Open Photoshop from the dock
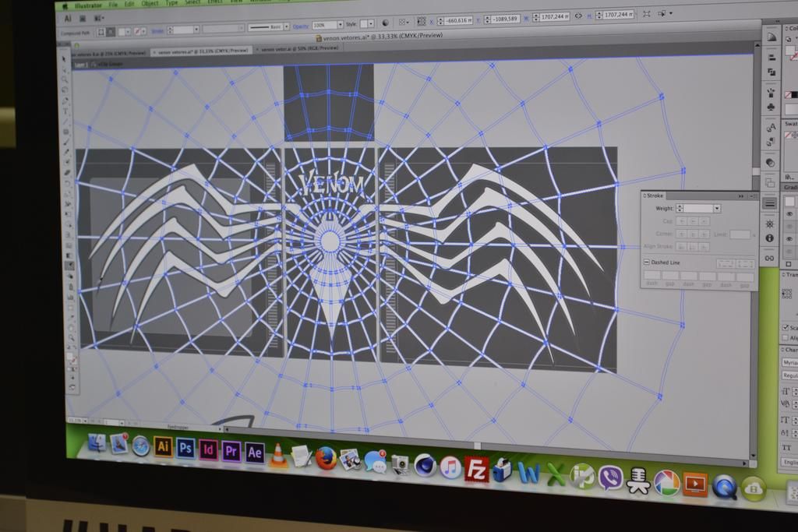The image size is (798, 532). 185,449
